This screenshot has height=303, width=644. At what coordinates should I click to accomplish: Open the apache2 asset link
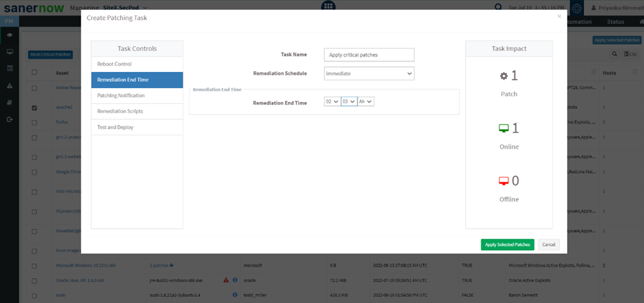[64, 107]
